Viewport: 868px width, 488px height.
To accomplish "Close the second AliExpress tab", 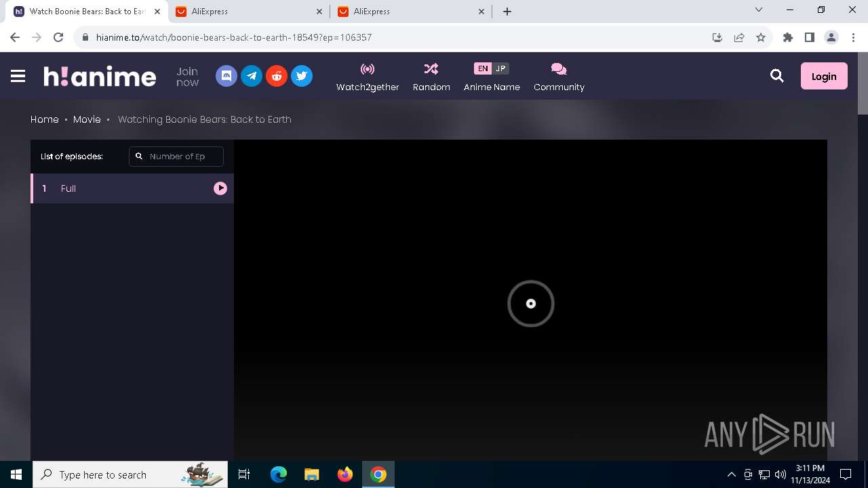I will (481, 12).
